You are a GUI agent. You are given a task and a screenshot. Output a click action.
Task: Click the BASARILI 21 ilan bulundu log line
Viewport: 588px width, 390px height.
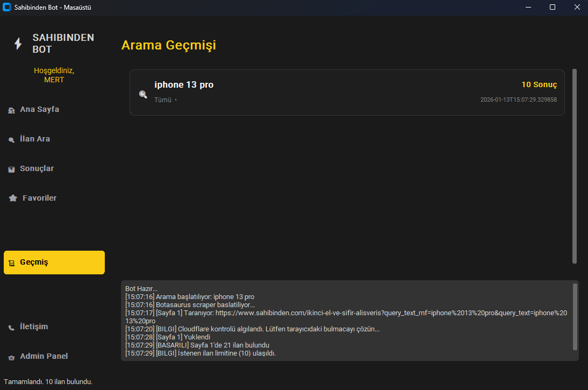coord(197,345)
